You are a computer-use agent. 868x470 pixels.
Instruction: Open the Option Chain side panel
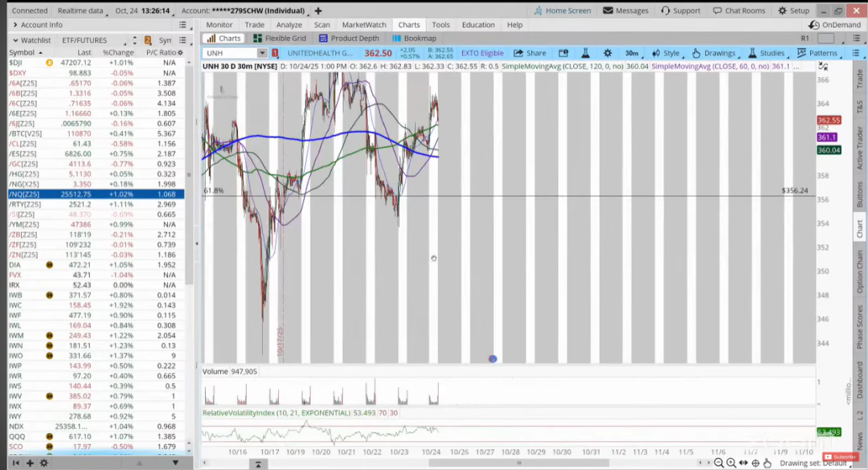(860, 272)
